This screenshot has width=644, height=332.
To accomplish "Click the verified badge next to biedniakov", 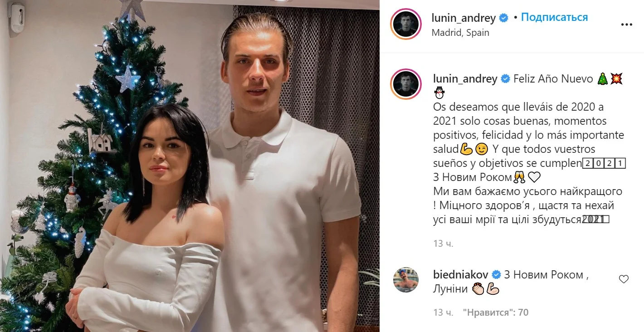I will click(497, 275).
